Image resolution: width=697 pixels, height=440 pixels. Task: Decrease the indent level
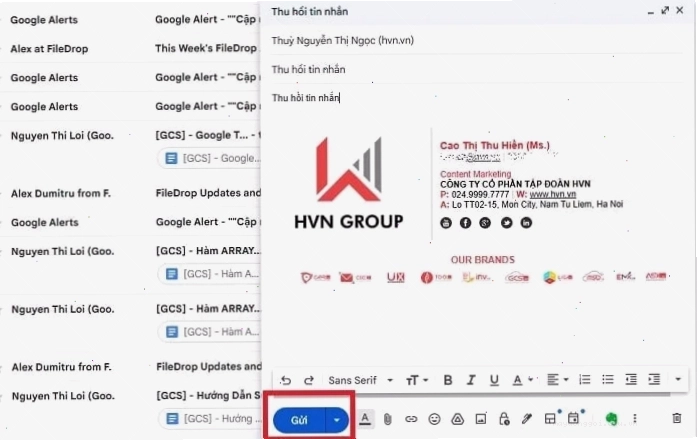coord(631,380)
